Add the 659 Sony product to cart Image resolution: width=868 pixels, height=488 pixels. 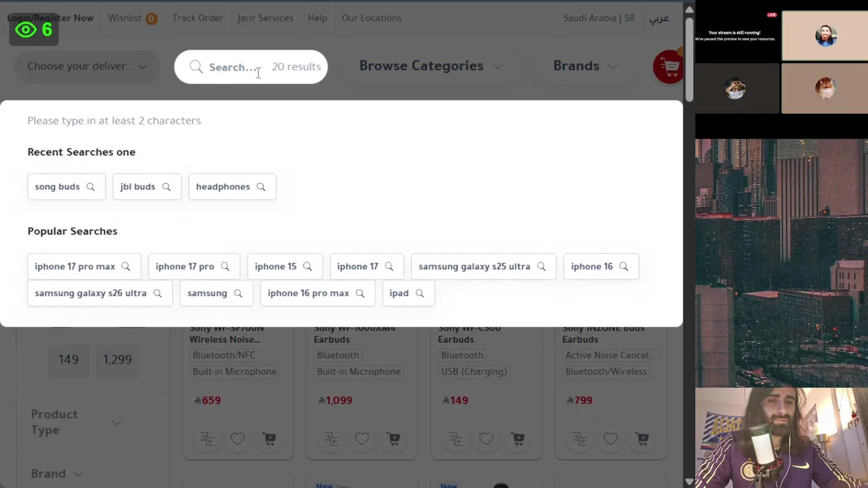tap(269, 439)
